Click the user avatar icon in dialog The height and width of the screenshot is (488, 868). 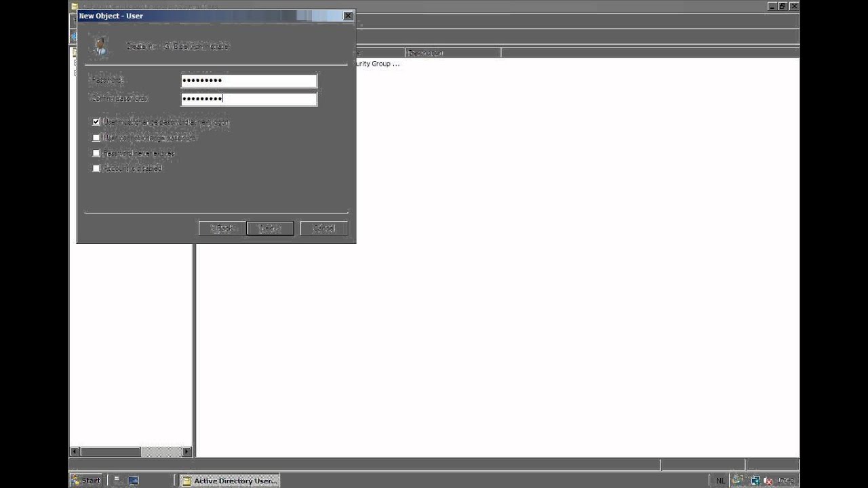tap(100, 46)
